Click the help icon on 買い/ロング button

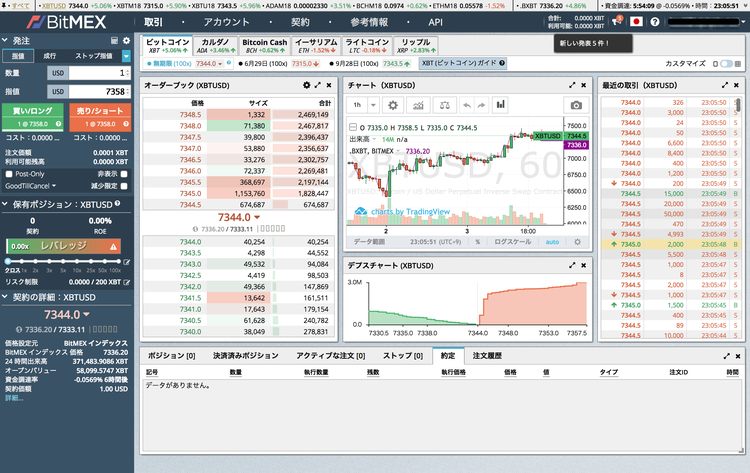pyautogui.click(x=58, y=124)
